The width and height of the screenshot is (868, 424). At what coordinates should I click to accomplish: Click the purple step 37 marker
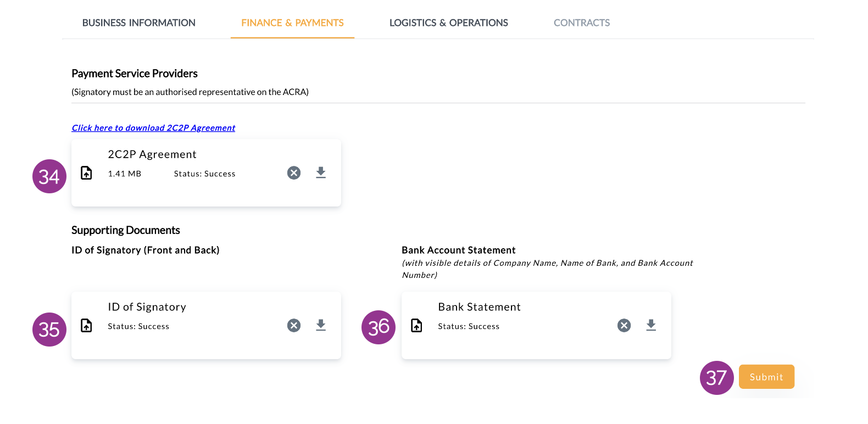click(717, 378)
